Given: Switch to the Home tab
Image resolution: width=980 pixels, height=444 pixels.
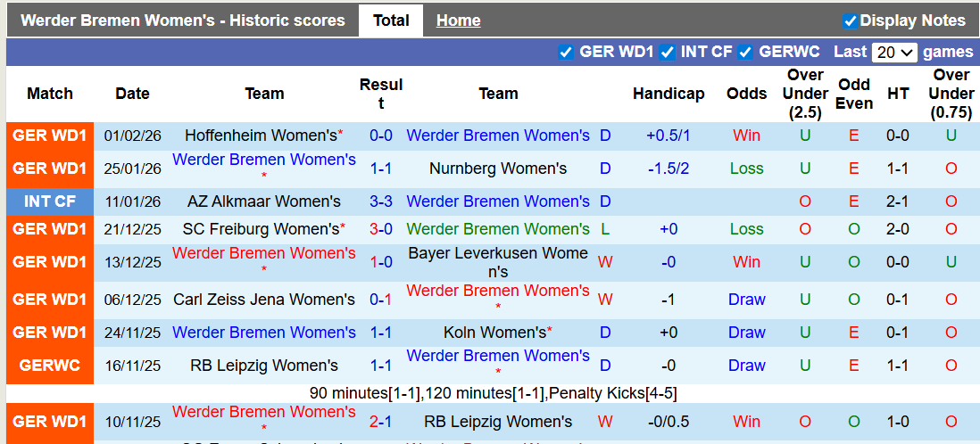Looking at the screenshot, I should click(458, 21).
